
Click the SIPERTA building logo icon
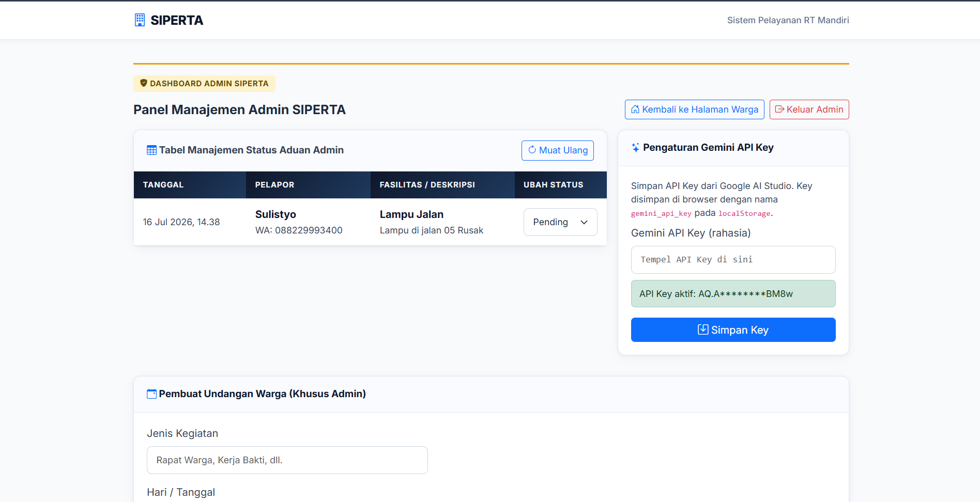point(140,20)
